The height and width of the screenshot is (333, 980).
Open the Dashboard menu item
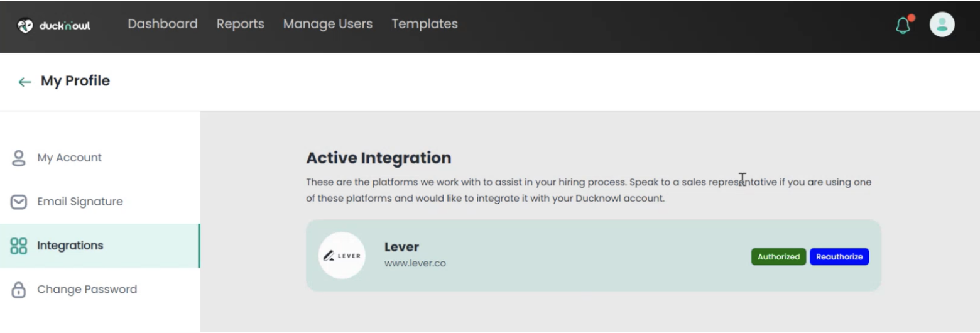click(x=163, y=24)
